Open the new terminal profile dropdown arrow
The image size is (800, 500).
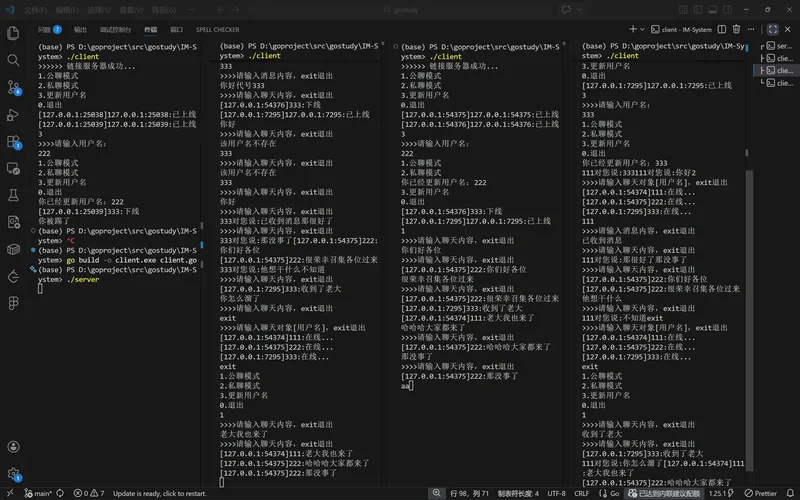[642, 29]
